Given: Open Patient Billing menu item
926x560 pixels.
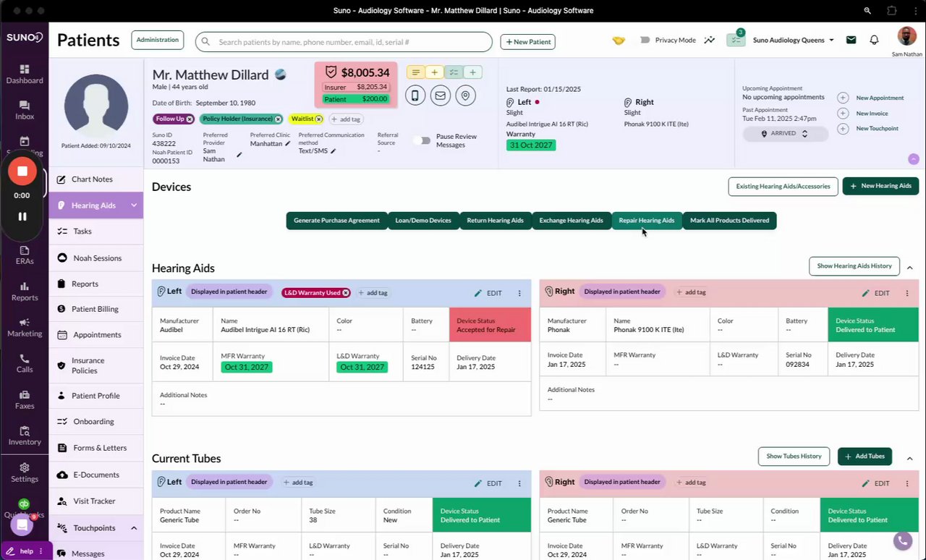Looking at the screenshot, I should point(96,309).
